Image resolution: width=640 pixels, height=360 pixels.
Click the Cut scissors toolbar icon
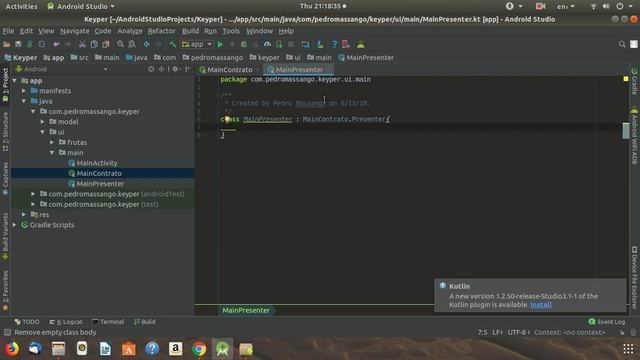82,44
